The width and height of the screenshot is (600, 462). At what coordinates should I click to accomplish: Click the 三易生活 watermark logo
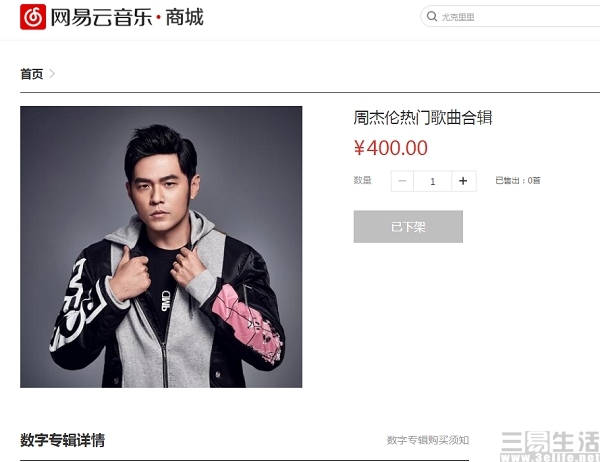click(550, 442)
